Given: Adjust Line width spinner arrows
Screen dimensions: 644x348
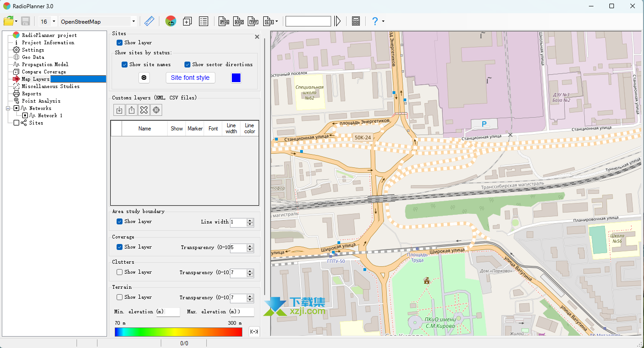Looking at the screenshot, I should click(250, 223).
